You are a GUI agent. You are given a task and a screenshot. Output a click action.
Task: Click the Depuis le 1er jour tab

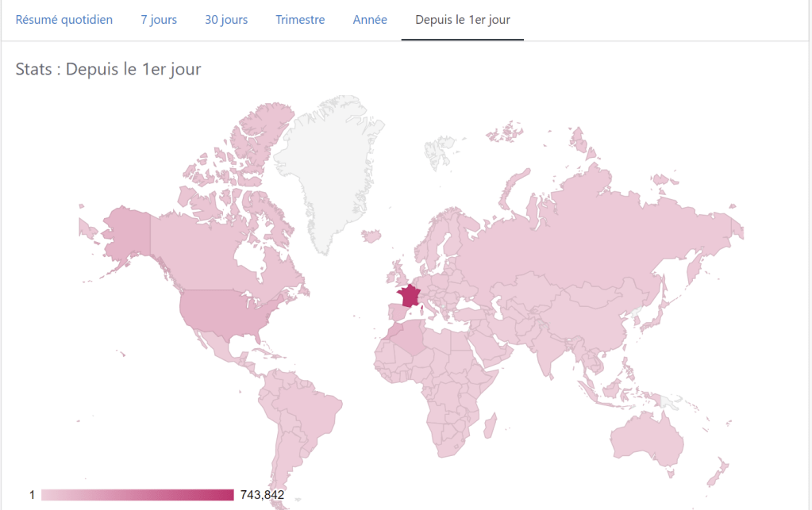(x=462, y=20)
